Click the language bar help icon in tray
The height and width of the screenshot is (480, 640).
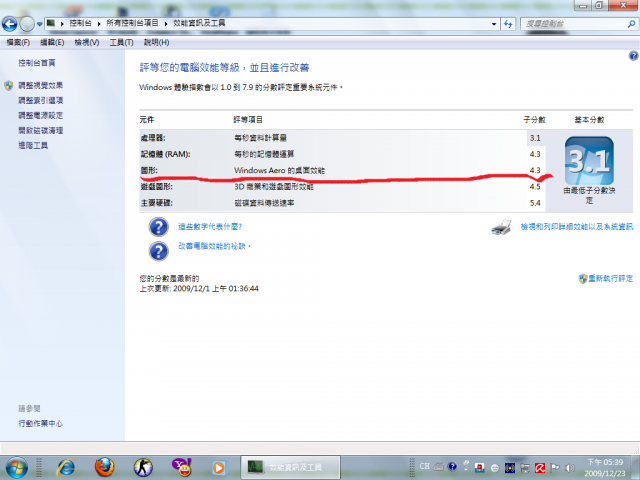452,466
